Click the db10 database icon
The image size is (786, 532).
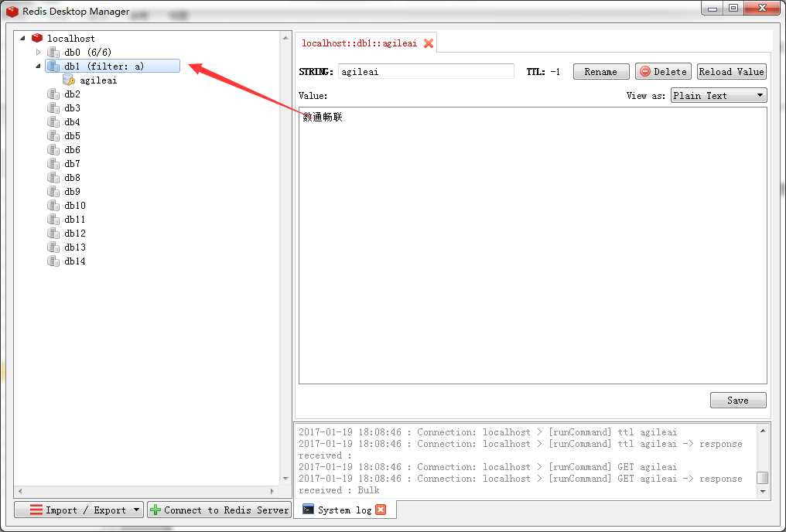click(53, 206)
